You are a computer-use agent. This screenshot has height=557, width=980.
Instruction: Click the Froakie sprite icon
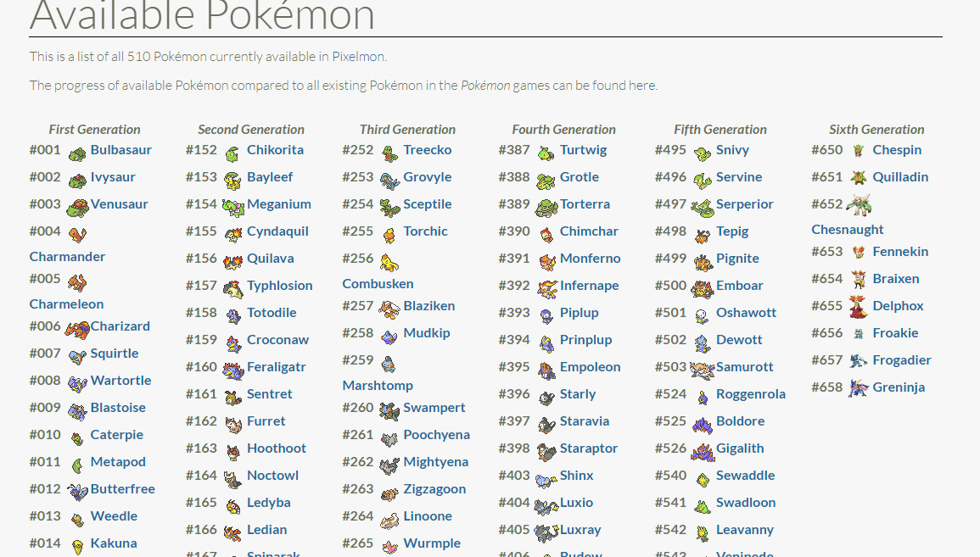coord(858,334)
